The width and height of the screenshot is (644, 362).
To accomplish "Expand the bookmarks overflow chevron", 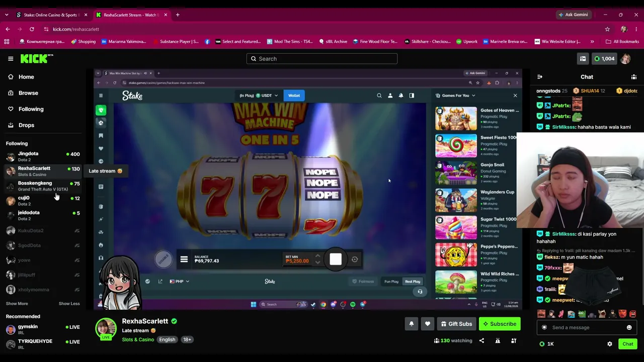I will (592, 42).
